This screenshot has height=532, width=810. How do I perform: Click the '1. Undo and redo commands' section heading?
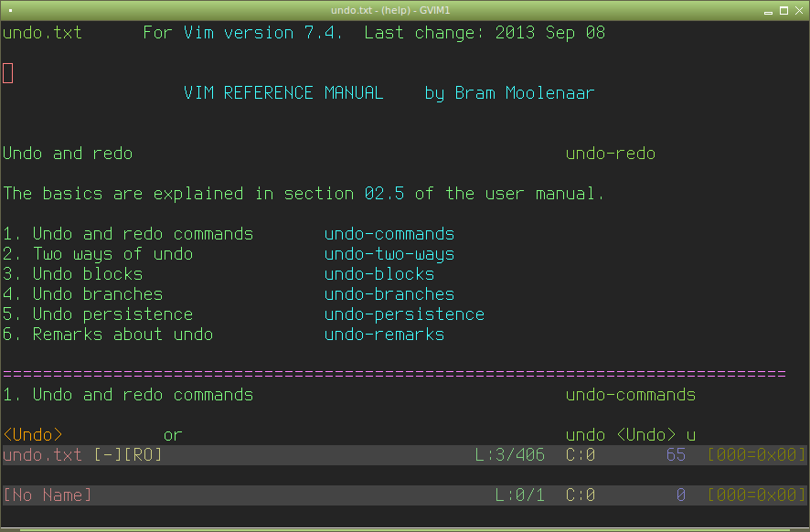click(128, 395)
